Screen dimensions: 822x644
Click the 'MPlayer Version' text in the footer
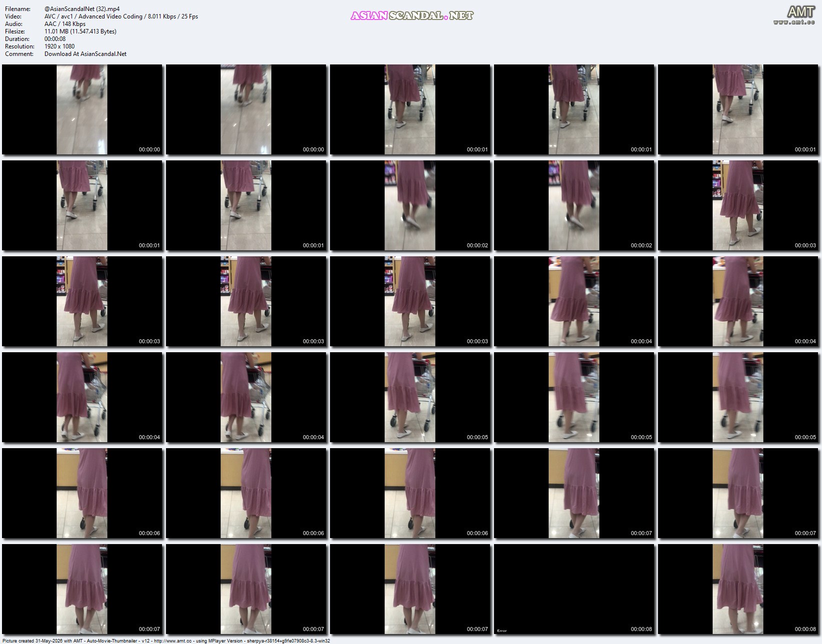coord(225,641)
